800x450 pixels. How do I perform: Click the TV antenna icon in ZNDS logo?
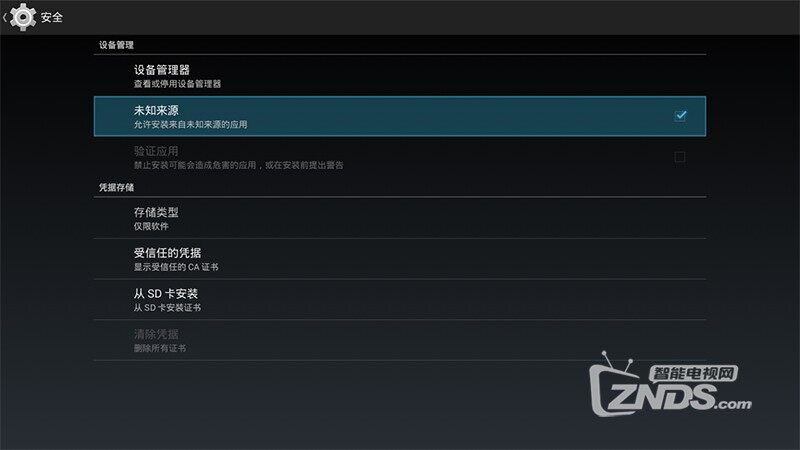pyautogui.click(x=617, y=361)
